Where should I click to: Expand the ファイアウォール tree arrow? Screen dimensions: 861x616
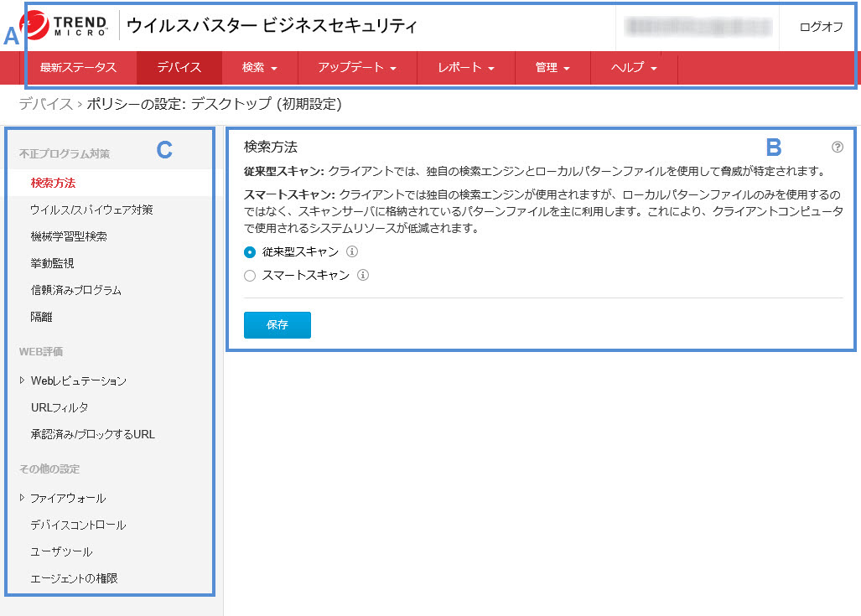[22, 498]
